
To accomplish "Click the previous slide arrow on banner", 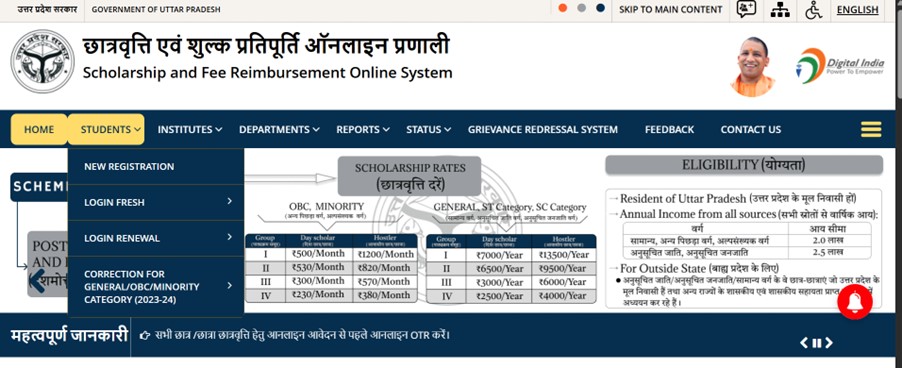I will pos(38,280).
